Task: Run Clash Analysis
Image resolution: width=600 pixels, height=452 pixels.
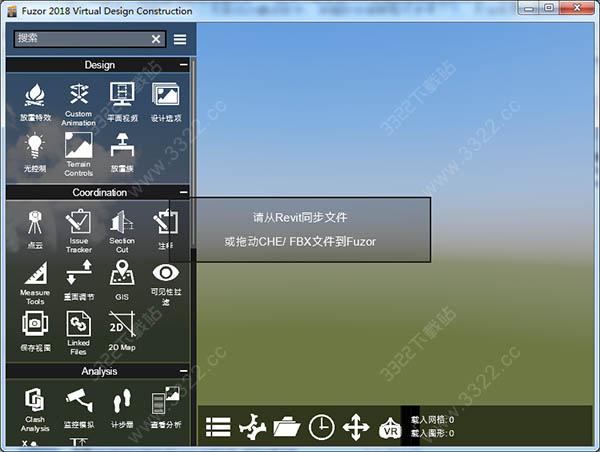Action: pyautogui.click(x=35, y=410)
